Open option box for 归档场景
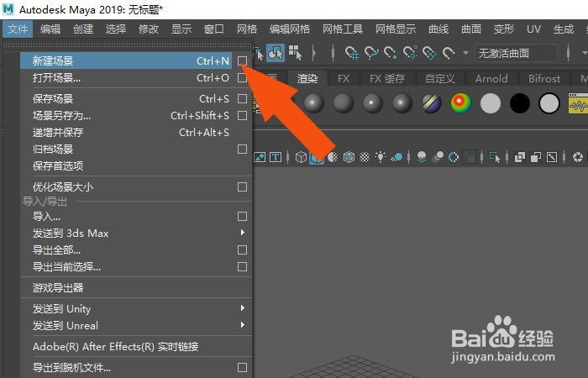Screen dimensions: 588x378 point(242,150)
